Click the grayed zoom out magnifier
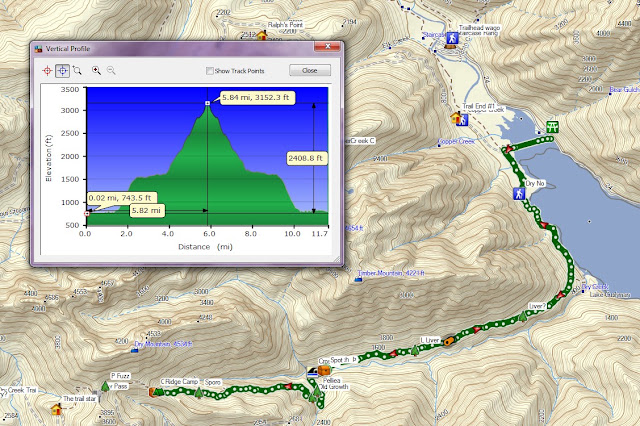The image size is (640, 426). pyautogui.click(x=111, y=71)
